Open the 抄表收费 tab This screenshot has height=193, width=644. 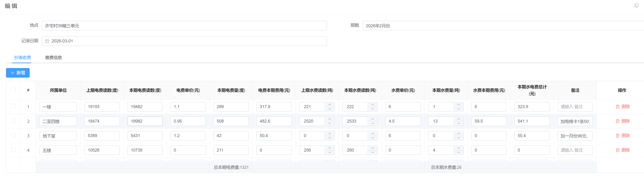tap(23, 58)
